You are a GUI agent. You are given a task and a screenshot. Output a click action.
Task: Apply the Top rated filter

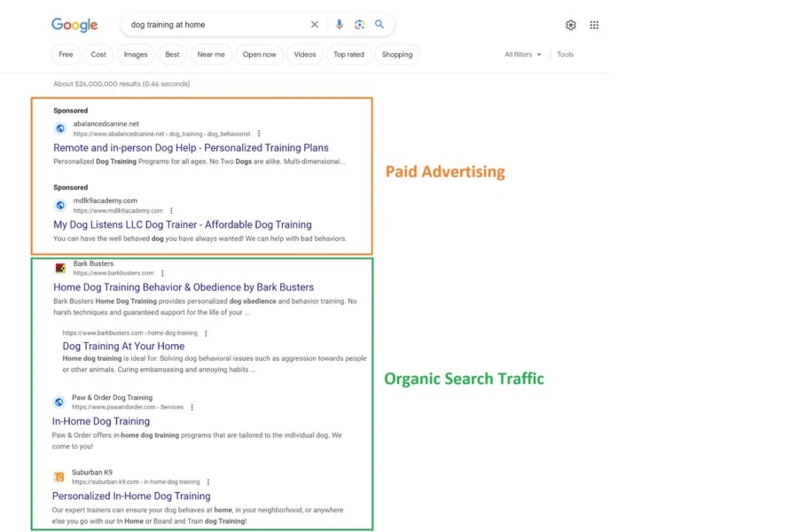[348, 54]
